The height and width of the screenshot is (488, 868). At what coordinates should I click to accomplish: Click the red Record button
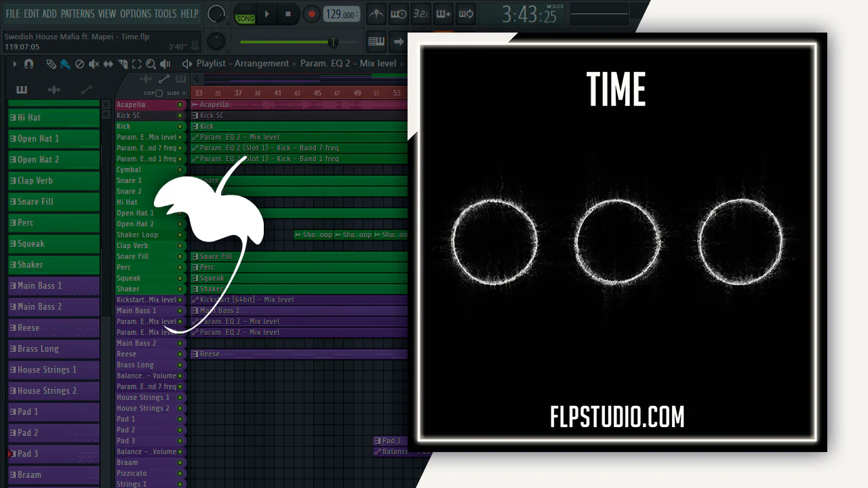pyautogui.click(x=311, y=14)
